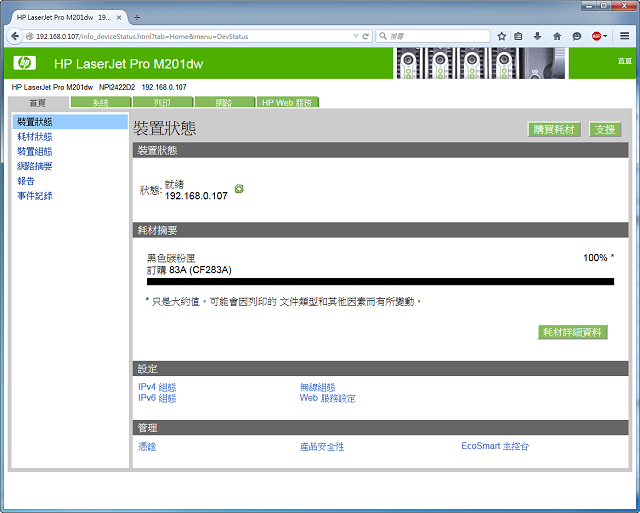Select 耗材狀態 in the left sidebar
This screenshot has height=513, width=640.
(35, 136)
